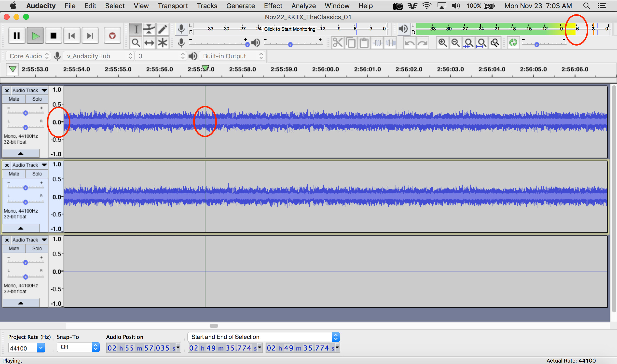Image resolution: width=617 pixels, height=364 pixels.
Task: Click the green Play button
Action: point(35,36)
